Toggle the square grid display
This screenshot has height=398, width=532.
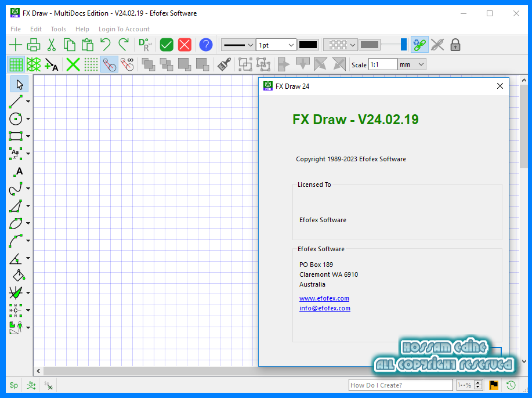point(16,64)
